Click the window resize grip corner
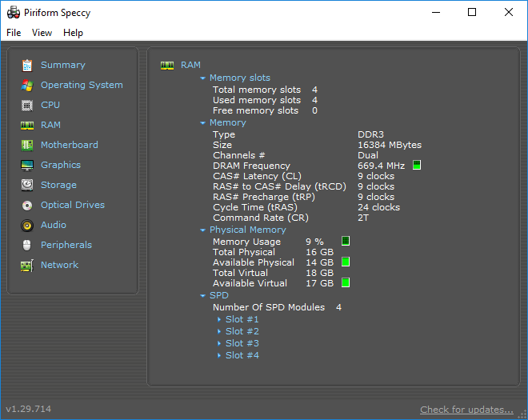 tap(522, 414)
